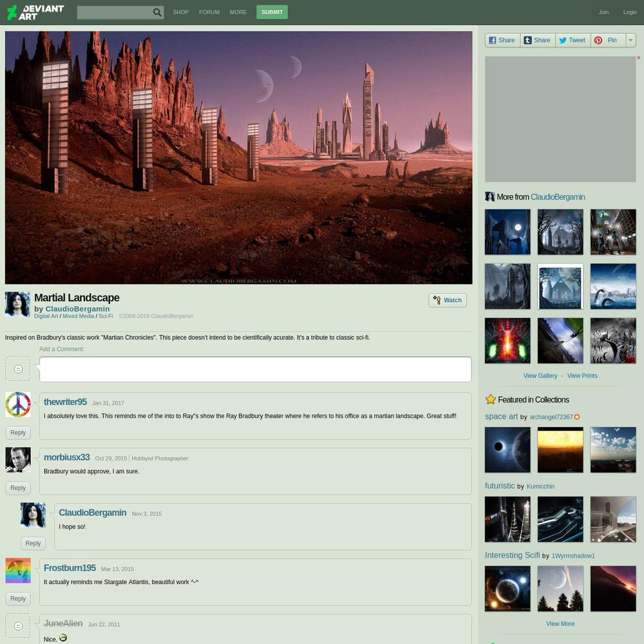The width and height of the screenshot is (644, 644).
Task: Open the Martial Landscape artwork image
Action: point(239,158)
